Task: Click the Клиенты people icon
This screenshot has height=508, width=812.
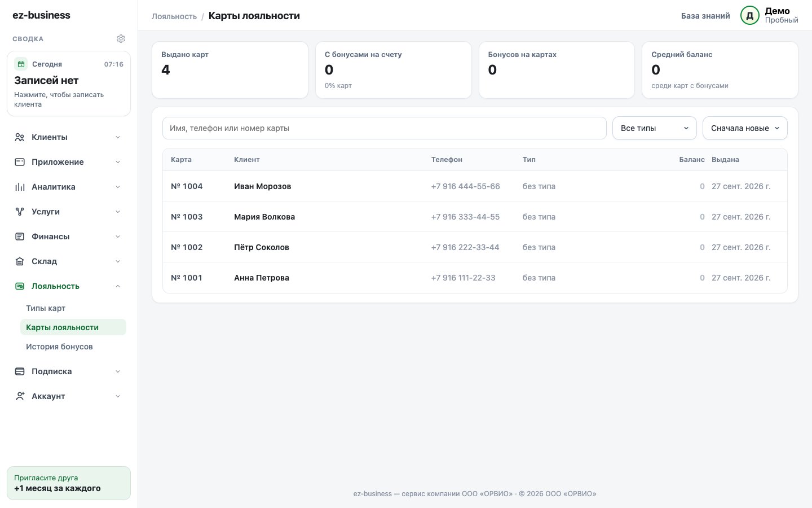Action: click(x=20, y=137)
